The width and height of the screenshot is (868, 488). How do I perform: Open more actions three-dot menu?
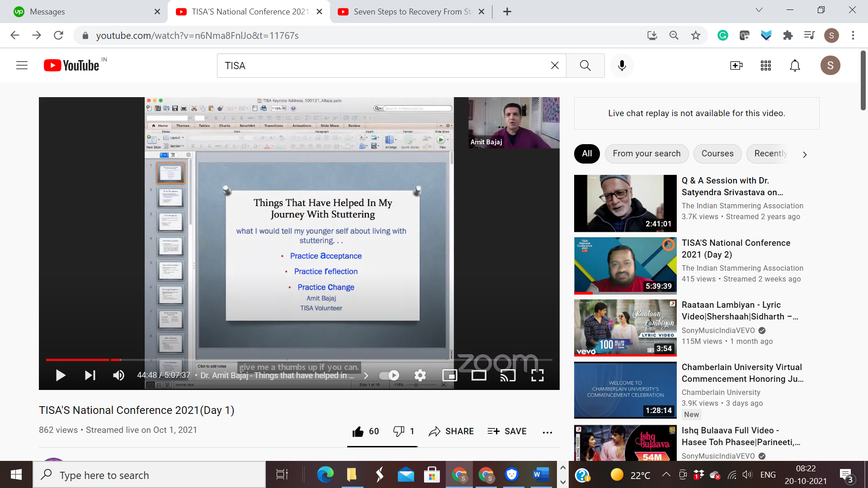[x=547, y=432]
